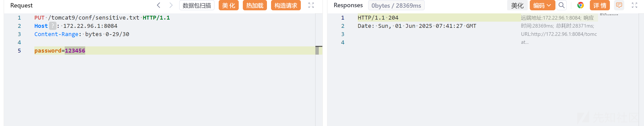The image size is (644, 126).
Task: Expand the Responses panel to fullscreen
Action: pos(635,5)
